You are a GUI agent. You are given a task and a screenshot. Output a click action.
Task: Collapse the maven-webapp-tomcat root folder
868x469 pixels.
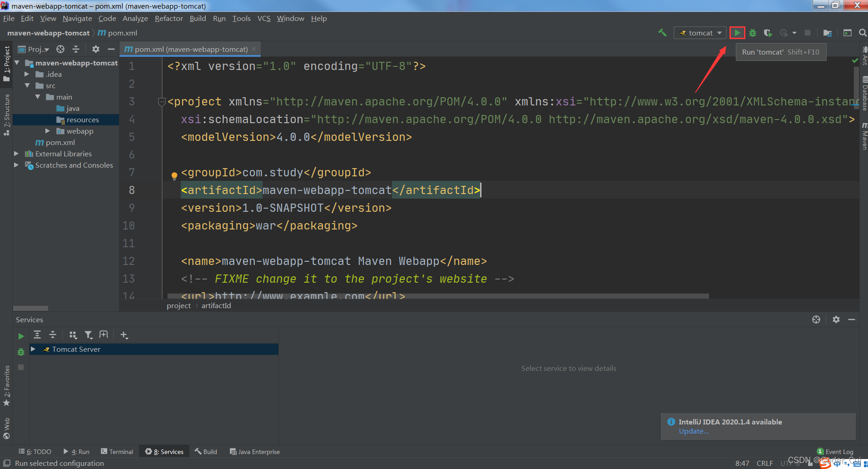point(17,63)
